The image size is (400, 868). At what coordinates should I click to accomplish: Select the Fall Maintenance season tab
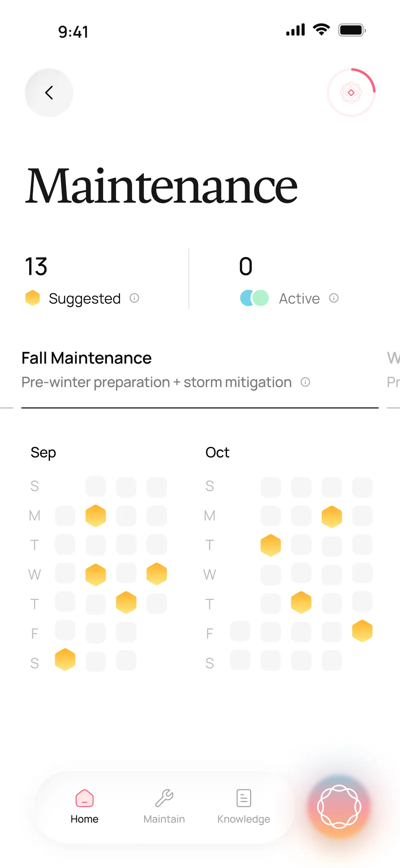point(86,358)
